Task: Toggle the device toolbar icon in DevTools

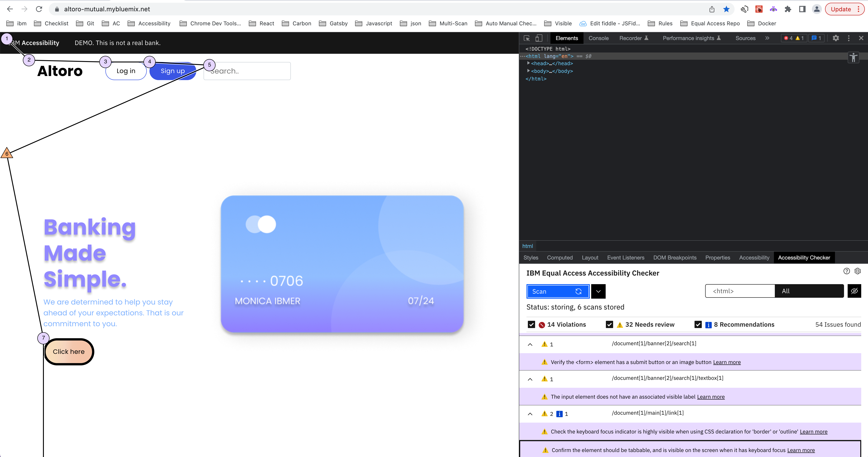Action: 539,38
